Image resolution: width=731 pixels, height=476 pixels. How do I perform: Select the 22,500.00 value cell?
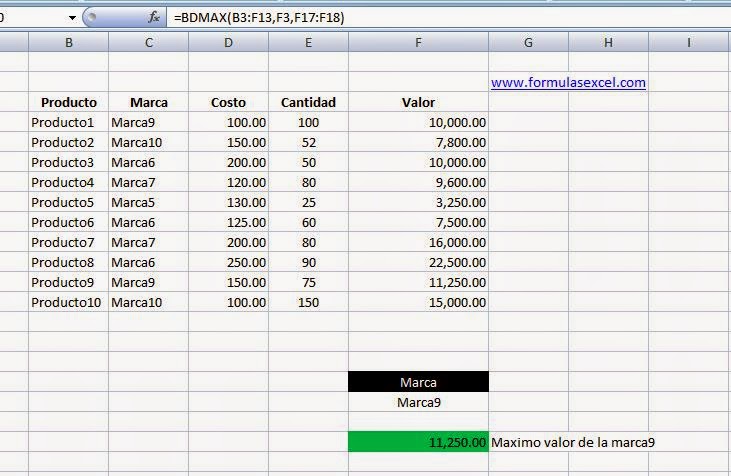tap(418, 262)
